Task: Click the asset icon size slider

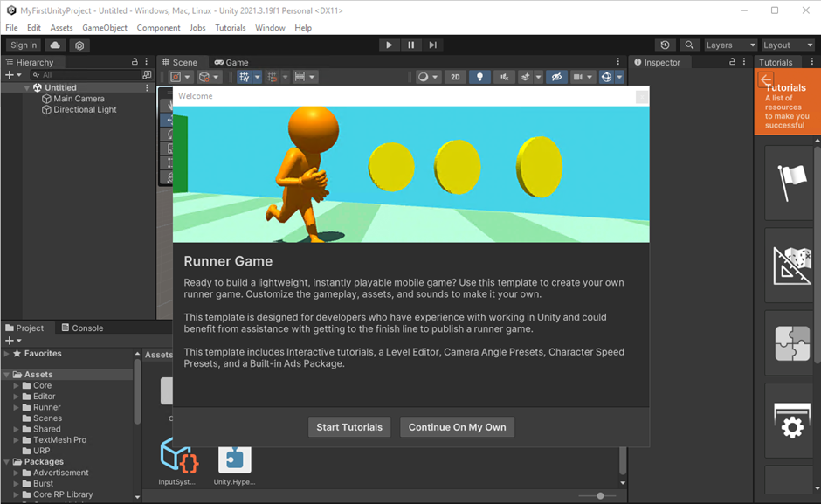Action: pos(600,495)
